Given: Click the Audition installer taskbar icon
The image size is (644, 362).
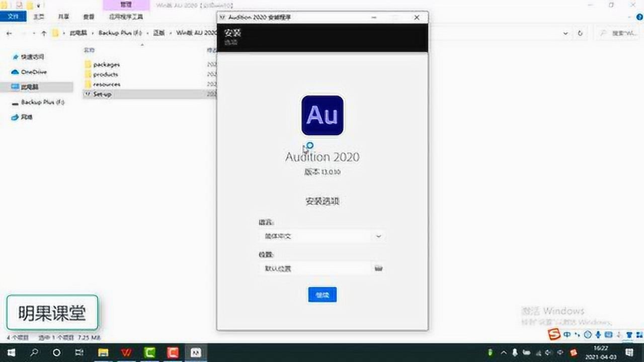Looking at the screenshot, I should [196, 352].
